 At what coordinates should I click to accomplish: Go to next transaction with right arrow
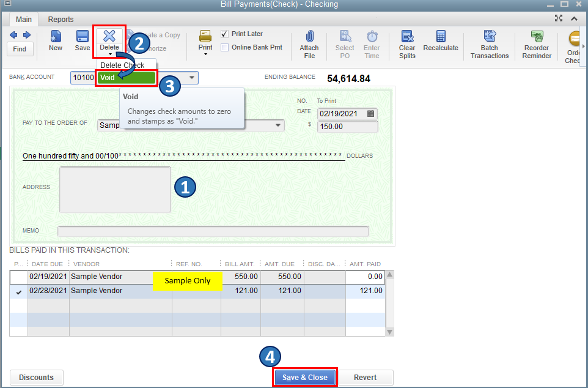(x=27, y=35)
